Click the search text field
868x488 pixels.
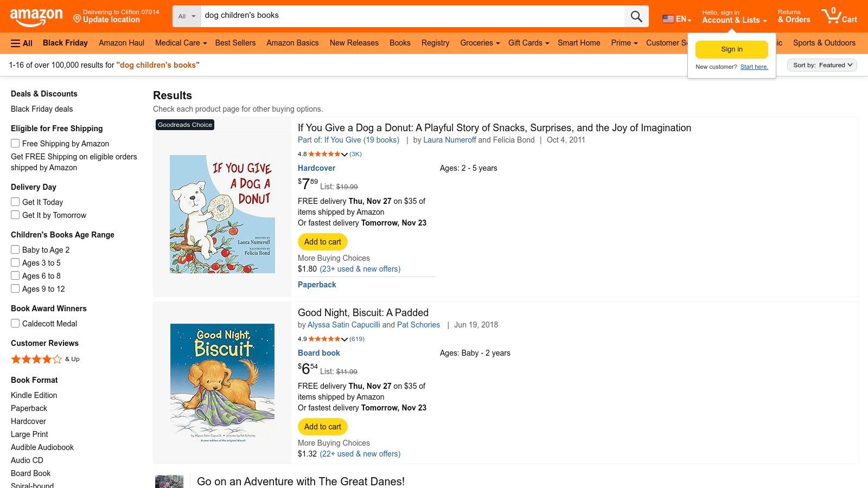[x=412, y=16]
